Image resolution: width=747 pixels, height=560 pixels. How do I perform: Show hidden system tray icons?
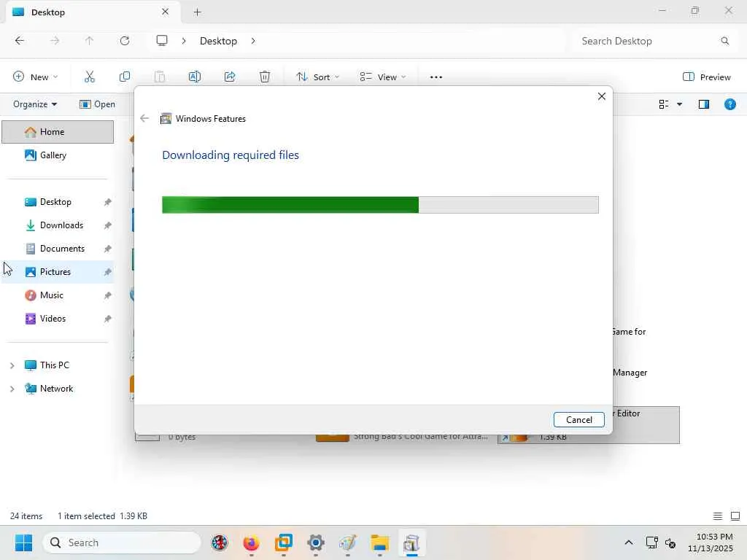(x=628, y=542)
